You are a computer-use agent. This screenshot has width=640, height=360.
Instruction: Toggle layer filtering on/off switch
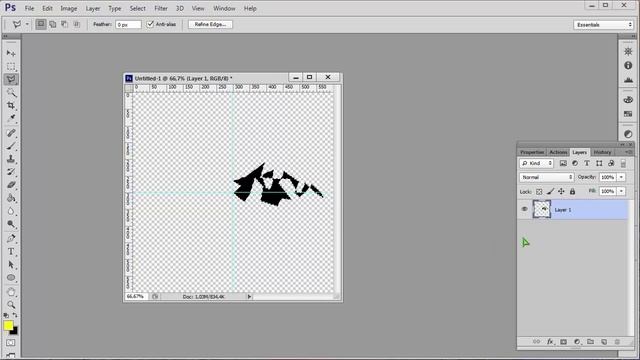pos(623,164)
